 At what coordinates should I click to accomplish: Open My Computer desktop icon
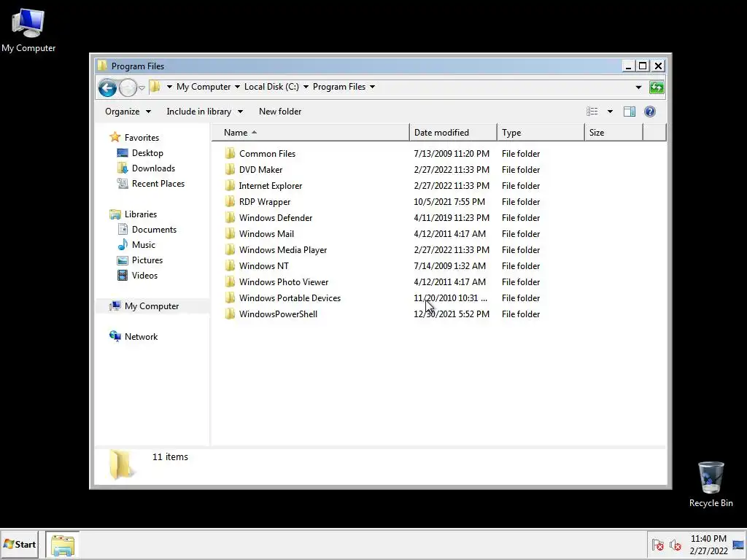28,30
